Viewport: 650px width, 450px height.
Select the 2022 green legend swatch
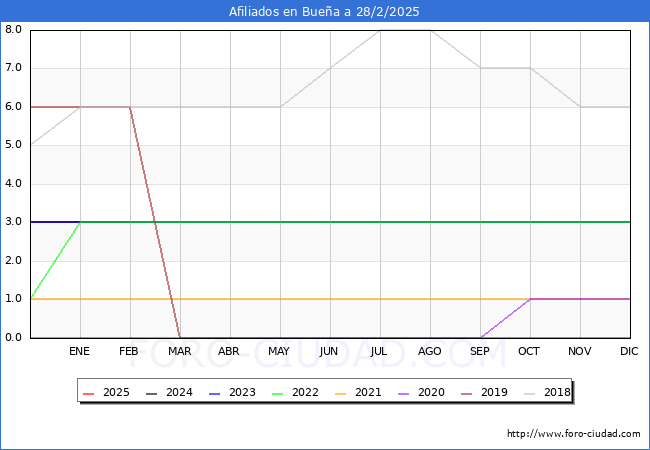278,393
